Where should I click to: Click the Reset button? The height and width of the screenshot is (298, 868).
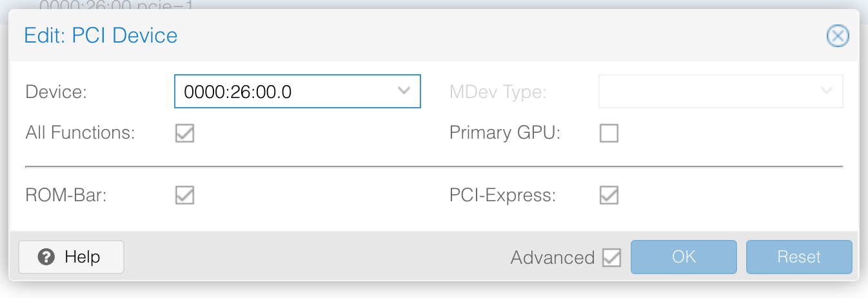point(798,257)
